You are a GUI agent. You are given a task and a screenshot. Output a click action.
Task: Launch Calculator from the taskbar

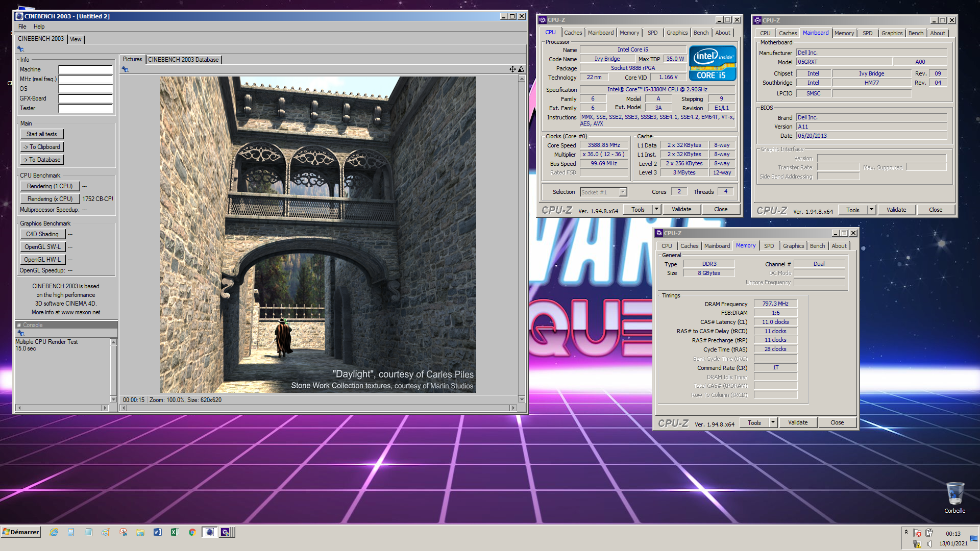pos(71,532)
